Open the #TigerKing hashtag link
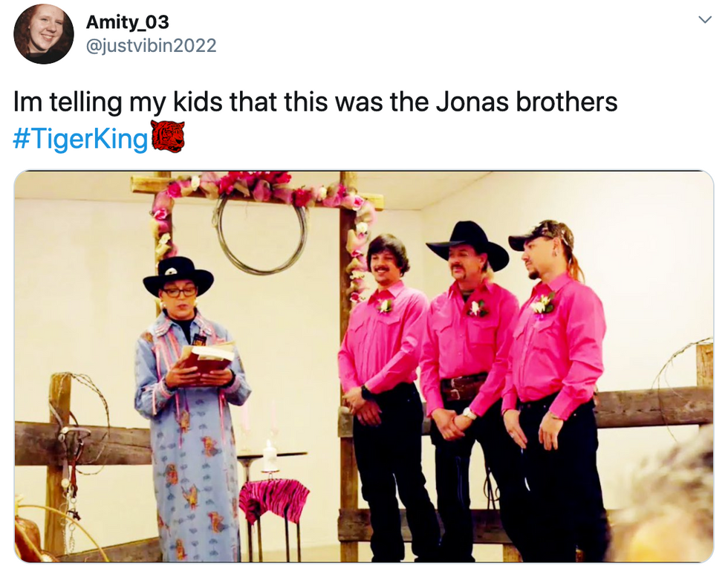 point(80,138)
